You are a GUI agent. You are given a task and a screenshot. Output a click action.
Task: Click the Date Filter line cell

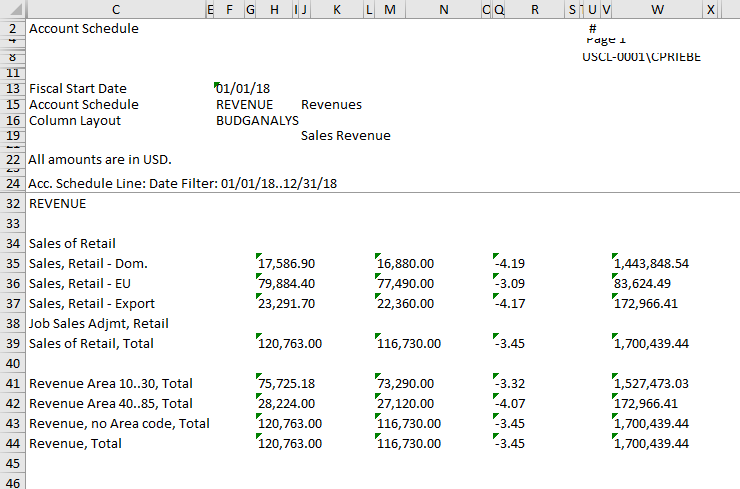183,184
